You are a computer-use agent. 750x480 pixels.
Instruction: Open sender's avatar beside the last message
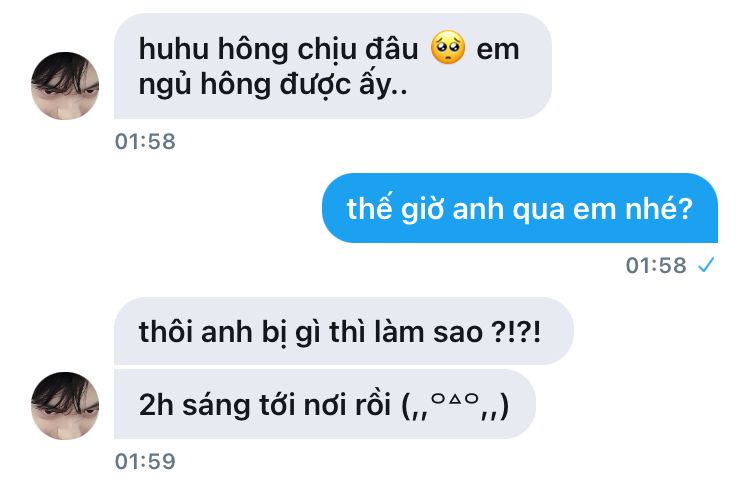(65, 405)
